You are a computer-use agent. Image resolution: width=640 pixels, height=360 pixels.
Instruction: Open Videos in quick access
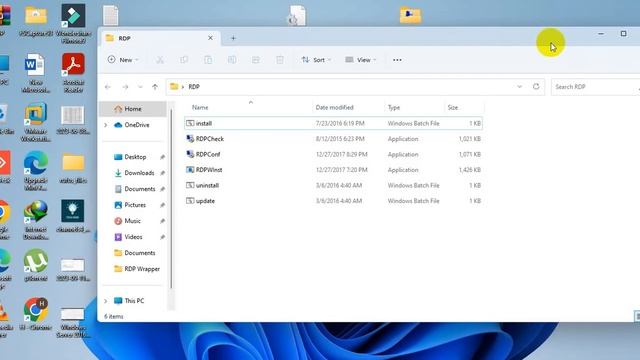(x=133, y=237)
